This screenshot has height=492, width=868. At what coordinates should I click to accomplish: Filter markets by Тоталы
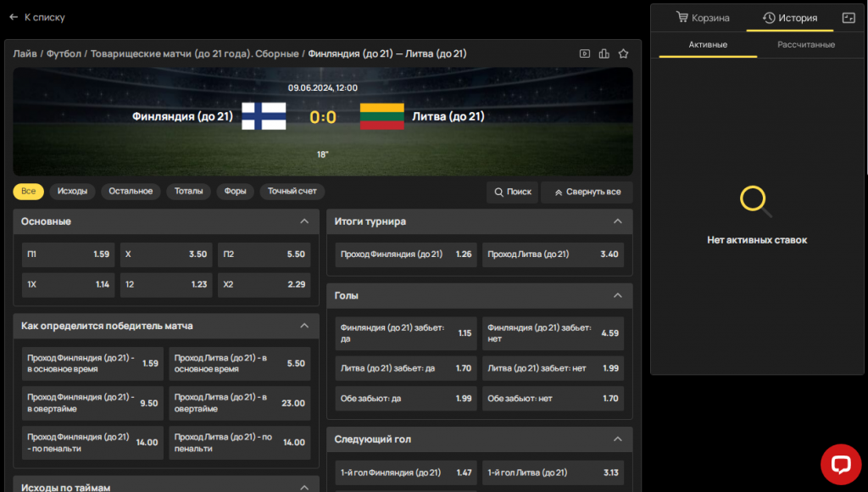(x=189, y=191)
